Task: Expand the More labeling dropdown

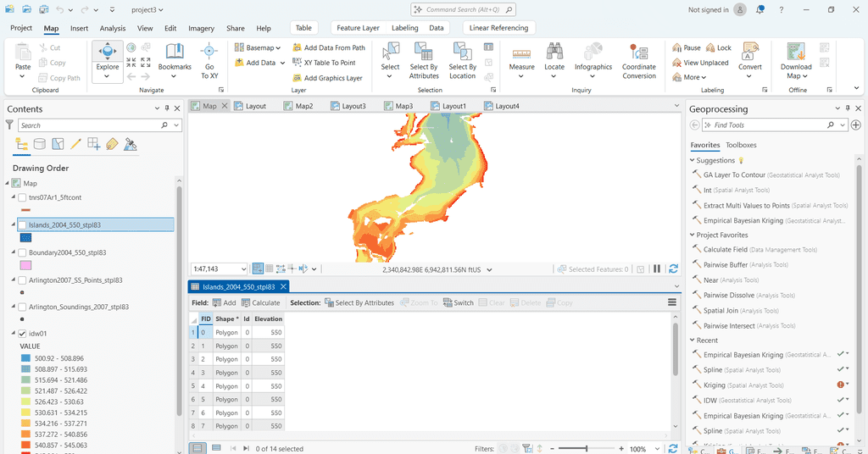Action: [x=689, y=77]
